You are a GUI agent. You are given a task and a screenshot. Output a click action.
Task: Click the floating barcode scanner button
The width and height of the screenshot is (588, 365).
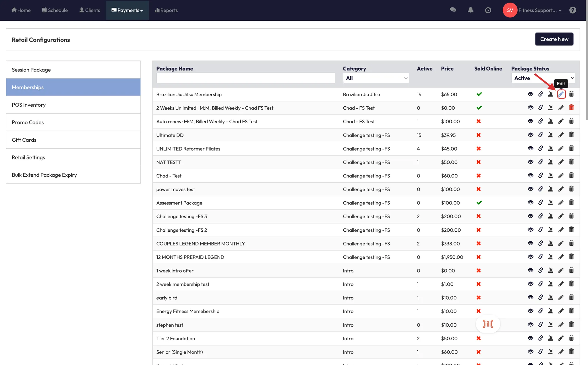488,324
